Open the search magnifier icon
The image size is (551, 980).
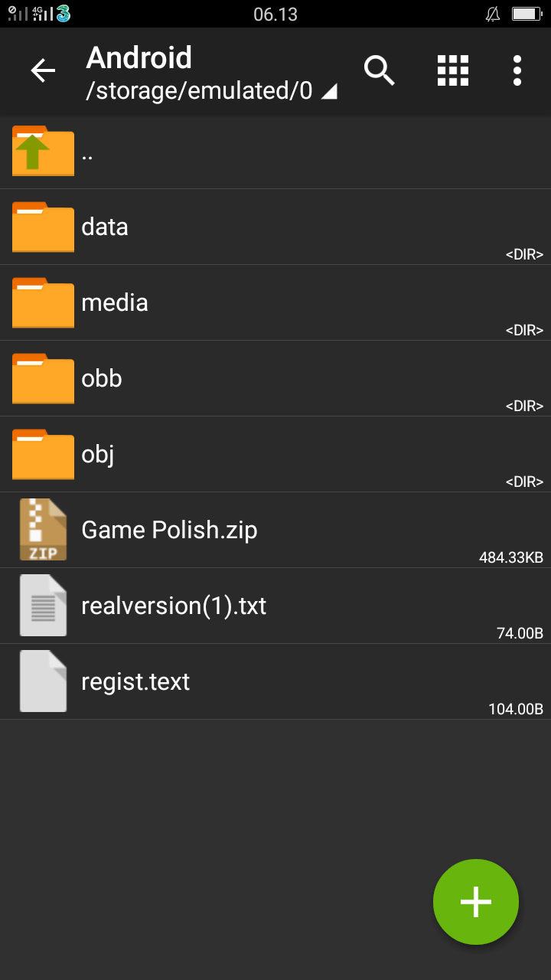click(379, 71)
